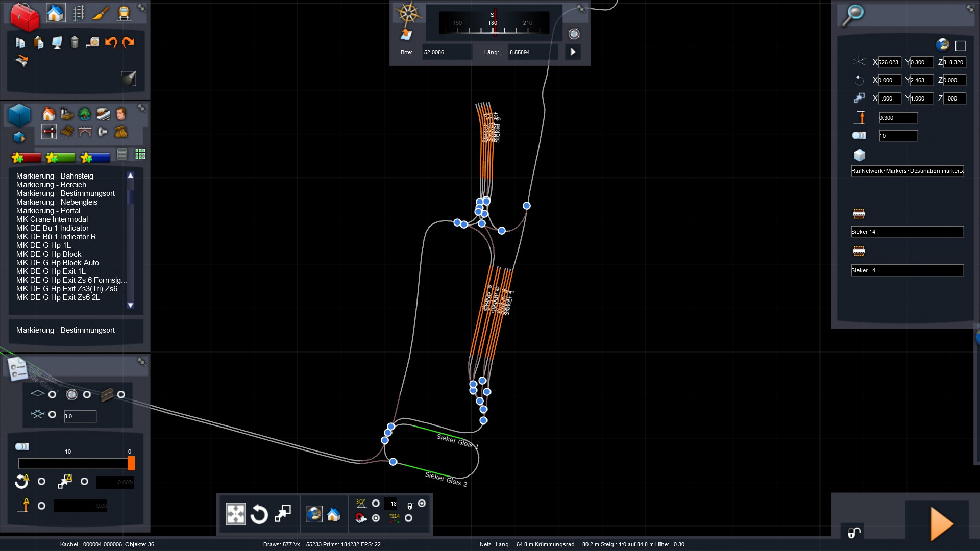This screenshot has width=980, height=551.
Task: Click the trash can delete icon
Action: [x=75, y=42]
